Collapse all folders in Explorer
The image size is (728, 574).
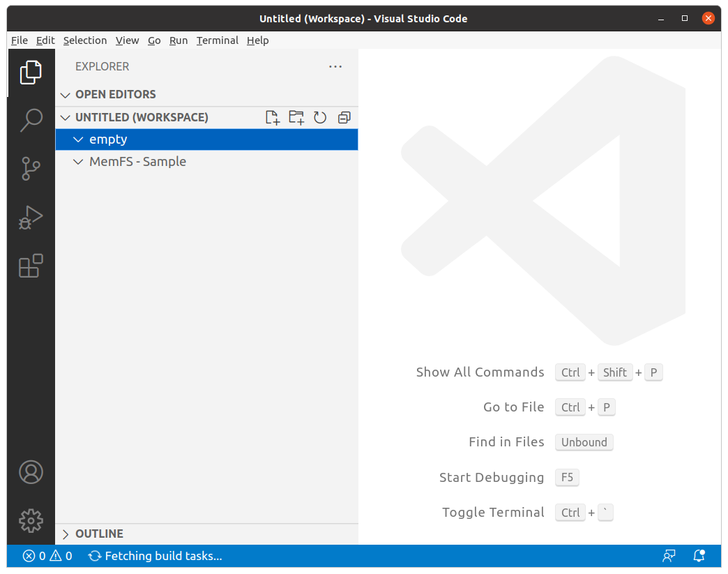click(x=344, y=117)
